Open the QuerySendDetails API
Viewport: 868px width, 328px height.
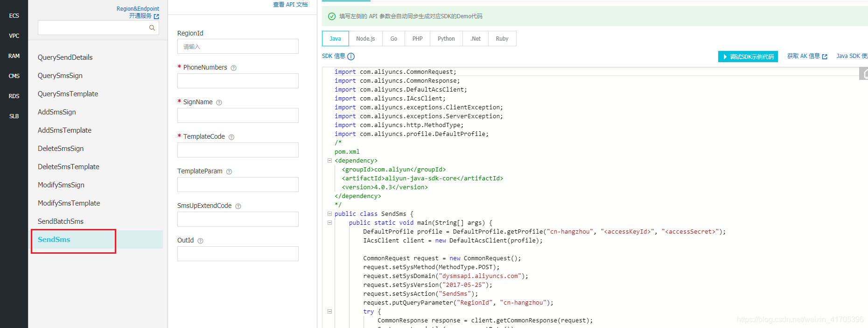[65, 57]
